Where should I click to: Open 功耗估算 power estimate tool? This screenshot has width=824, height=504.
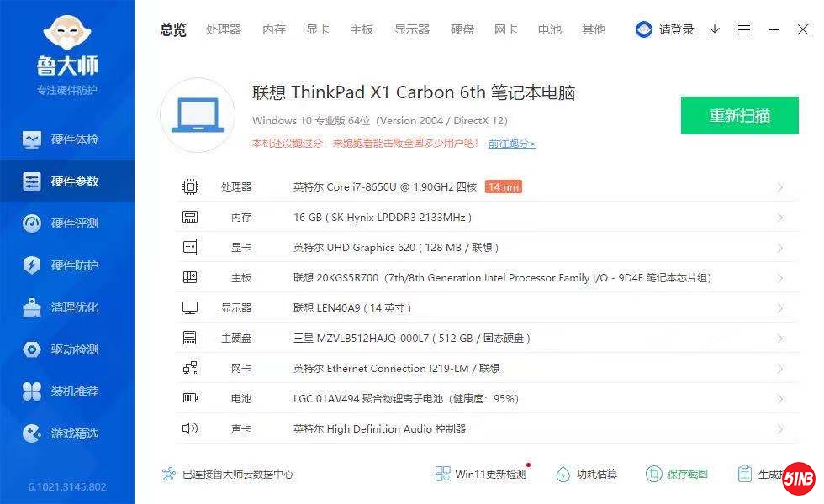(587, 474)
